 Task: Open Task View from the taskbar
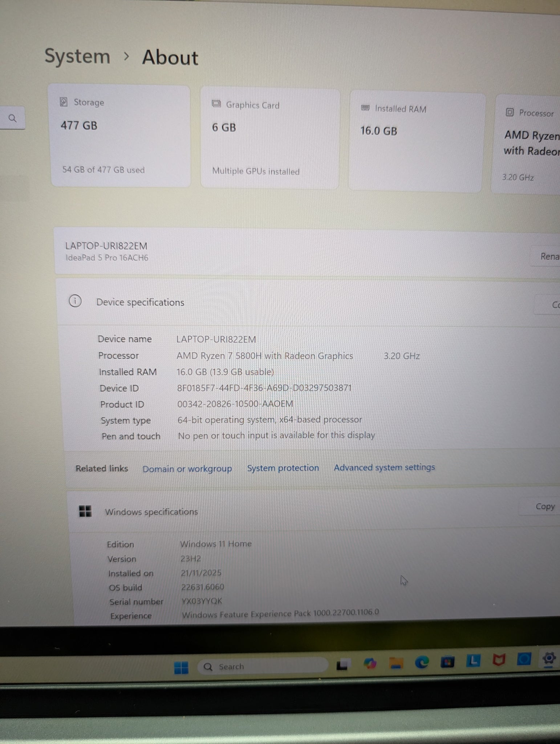tap(343, 665)
